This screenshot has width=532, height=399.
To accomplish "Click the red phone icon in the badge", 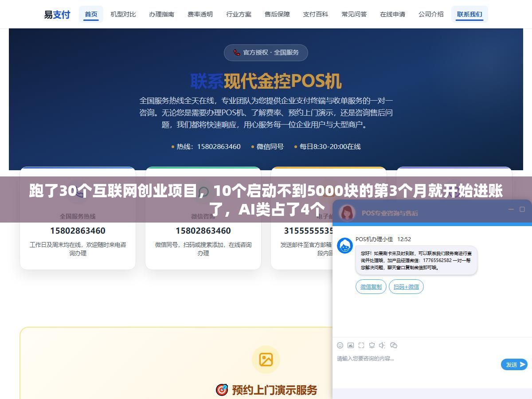I will click(x=237, y=52).
